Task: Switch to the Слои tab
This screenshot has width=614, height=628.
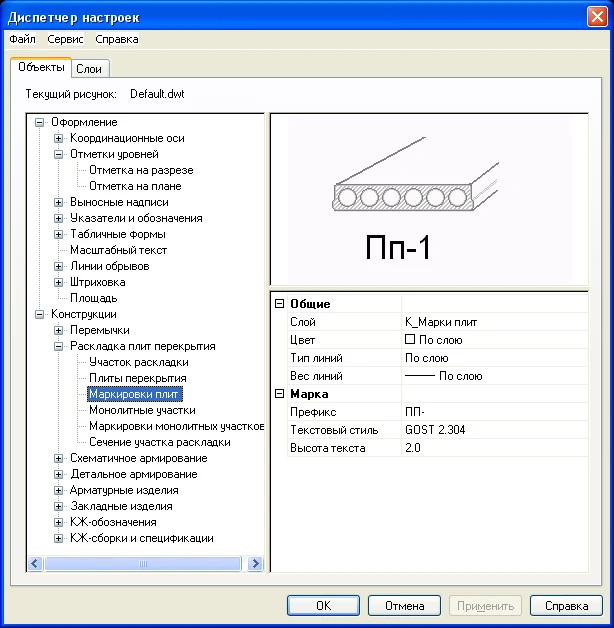Action: 90,68
